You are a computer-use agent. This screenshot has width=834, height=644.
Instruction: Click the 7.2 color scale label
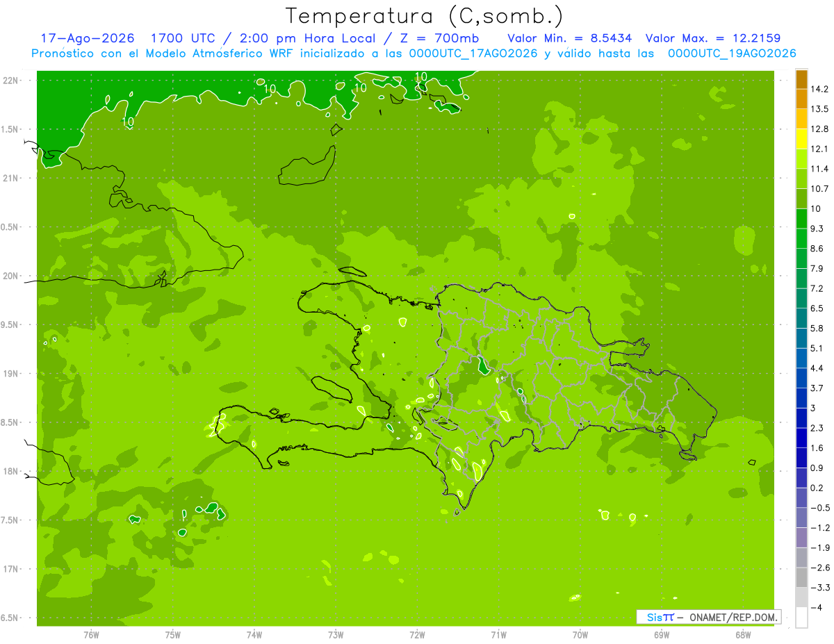(x=817, y=288)
